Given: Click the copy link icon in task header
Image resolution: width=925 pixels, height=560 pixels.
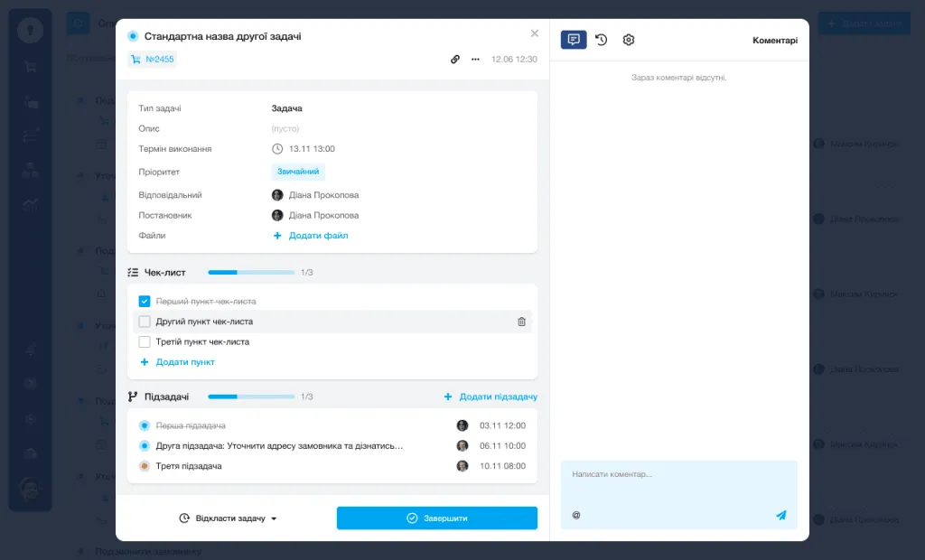Looking at the screenshot, I should (x=455, y=60).
